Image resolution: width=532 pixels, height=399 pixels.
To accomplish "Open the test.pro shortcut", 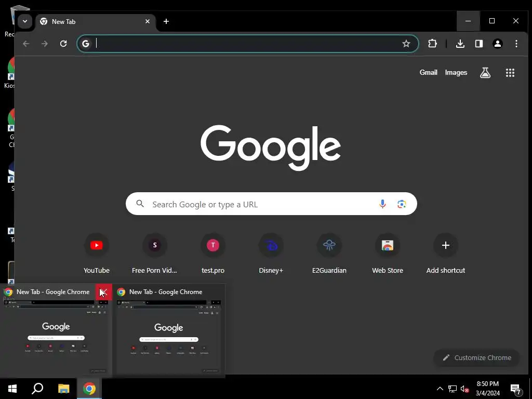I will [x=213, y=254].
